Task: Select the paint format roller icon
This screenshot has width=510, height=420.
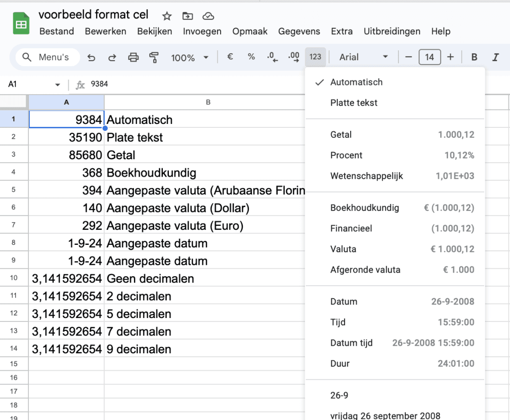Action: 154,57
